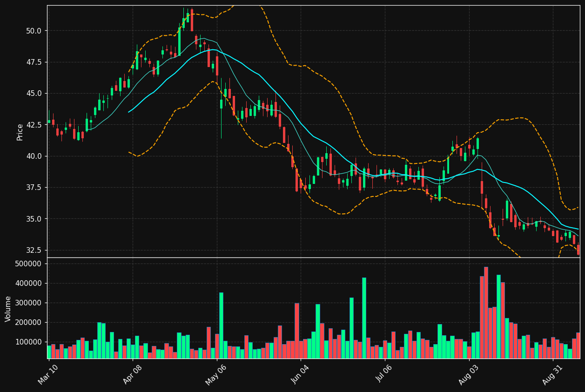This screenshot has height=392, width=585.
Task: Click the 100000 volume axis value
Action: pos(29,342)
